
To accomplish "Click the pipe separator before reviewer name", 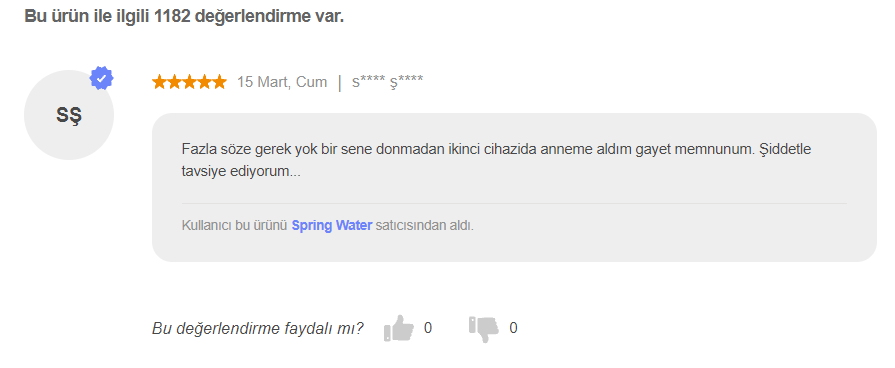I will coord(340,83).
